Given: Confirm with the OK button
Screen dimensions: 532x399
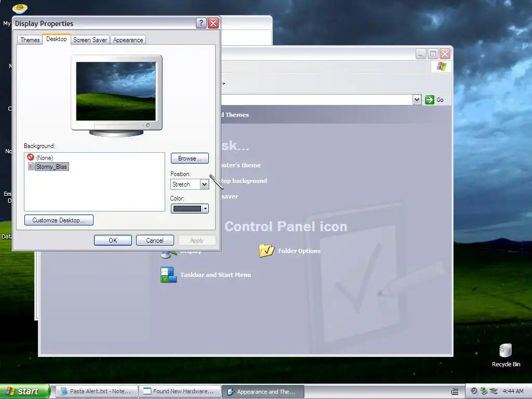Looking at the screenshot, I should pyautogui.click(x=113, y=240).
